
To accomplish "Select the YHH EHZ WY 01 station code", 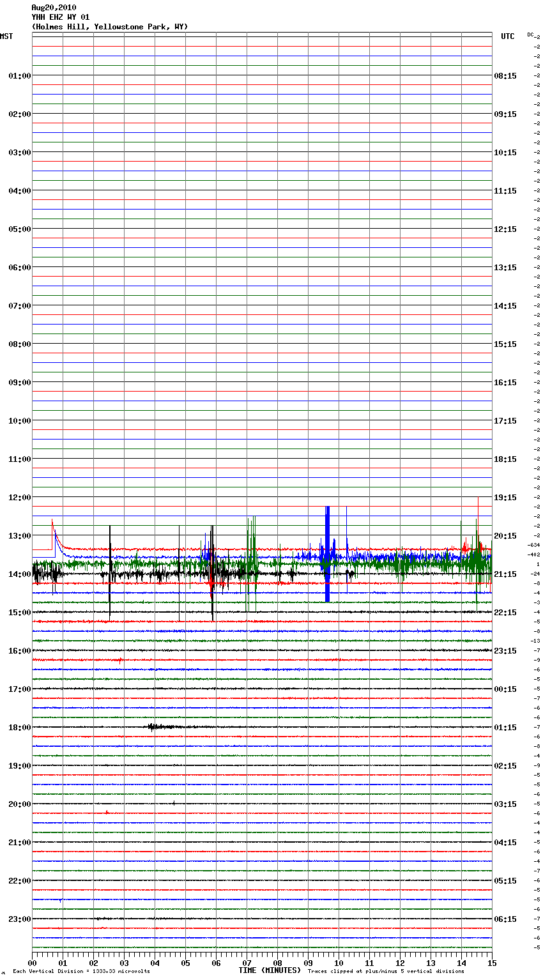I will [61, 17].
